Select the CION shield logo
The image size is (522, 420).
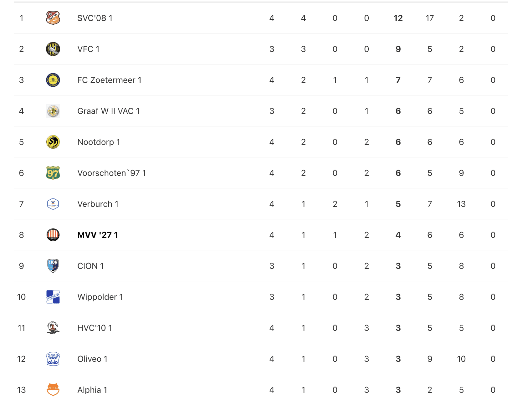tap(53, 266)
